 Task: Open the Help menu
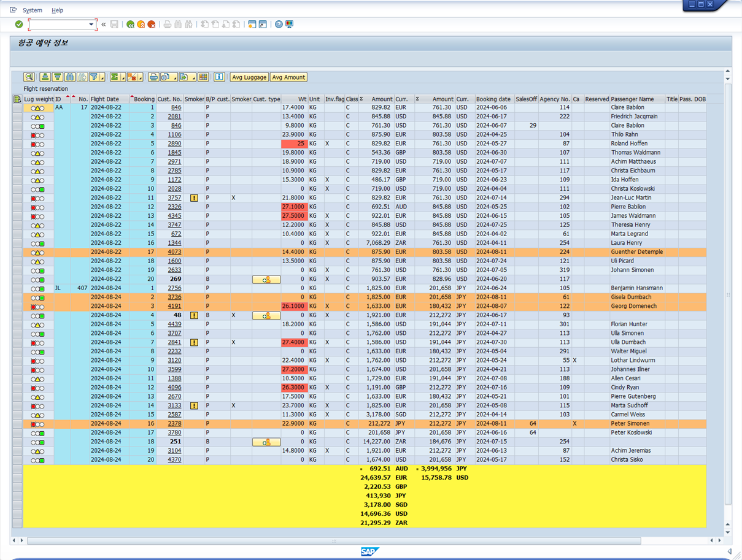pos(57,10)
